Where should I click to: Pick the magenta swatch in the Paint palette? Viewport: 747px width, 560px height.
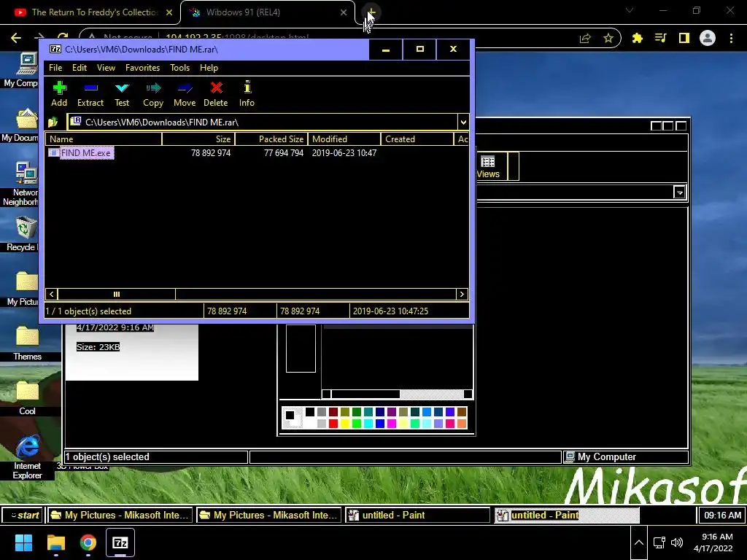[x=392, y=424]
